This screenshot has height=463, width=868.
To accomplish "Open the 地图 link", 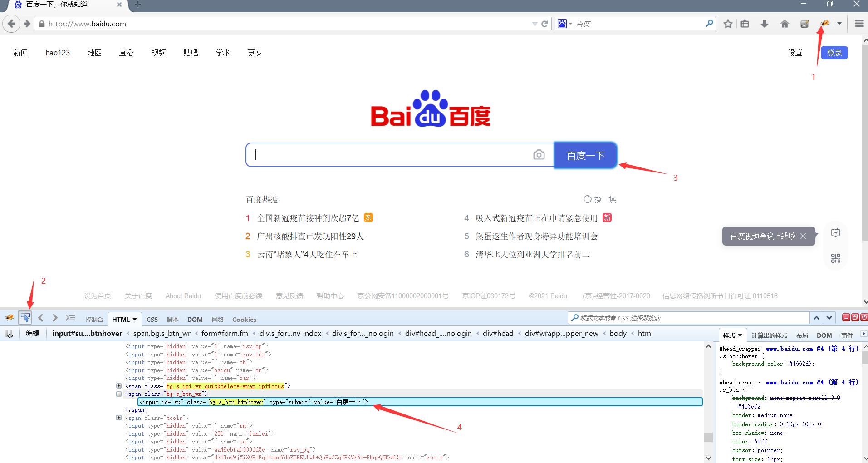I will click(x=94, y=53).
